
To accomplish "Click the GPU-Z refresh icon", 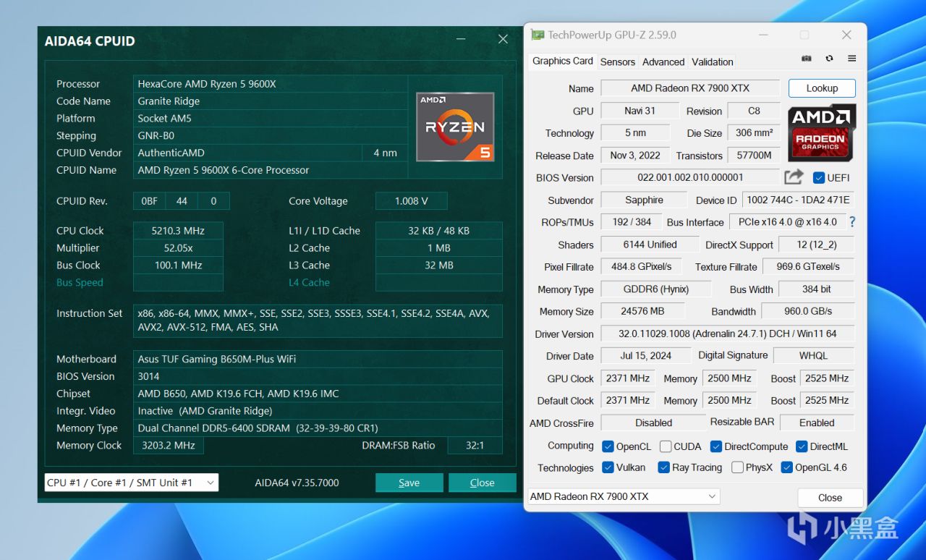I will [x=829, y=59].
